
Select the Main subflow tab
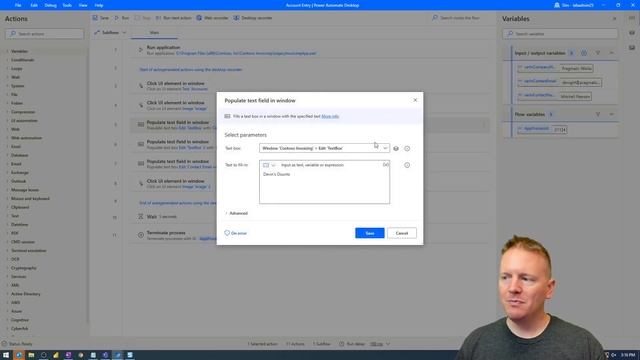tap(154, 33)
